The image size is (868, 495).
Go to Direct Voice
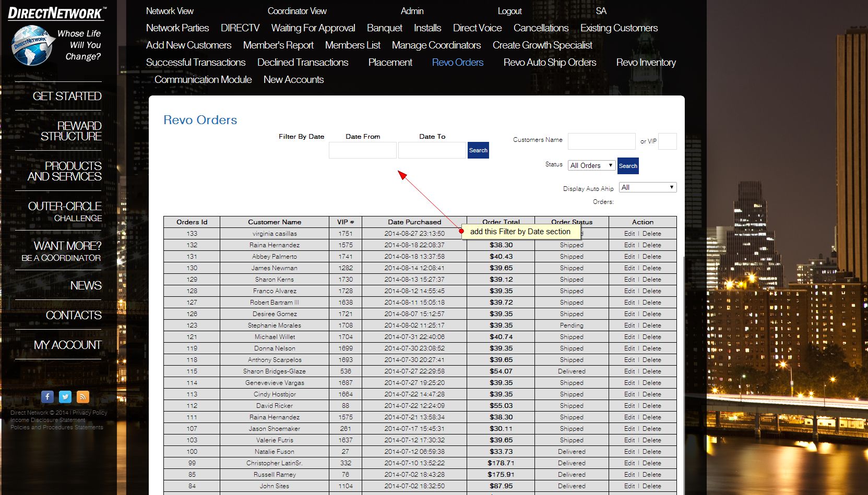tap(478, 28)
